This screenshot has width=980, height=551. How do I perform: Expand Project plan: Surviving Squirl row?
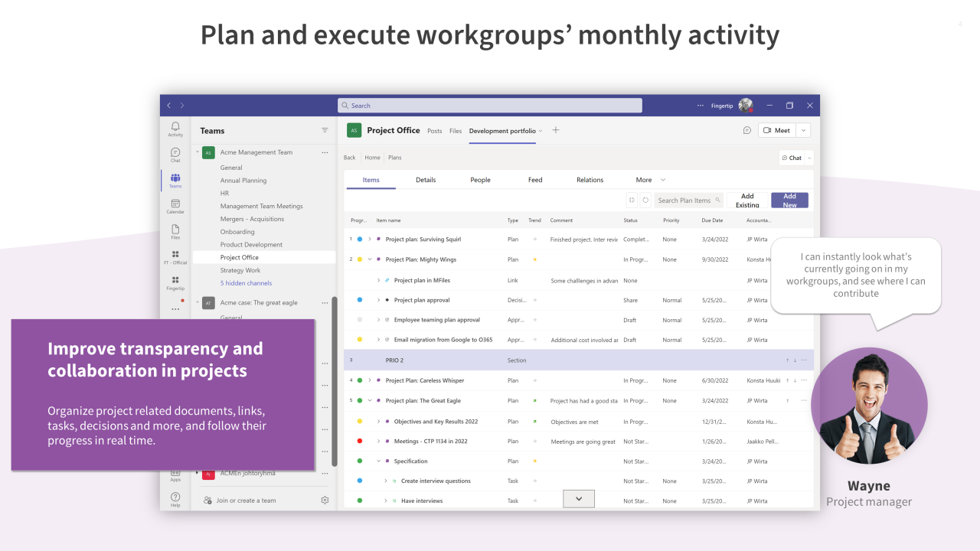[370, 239]
